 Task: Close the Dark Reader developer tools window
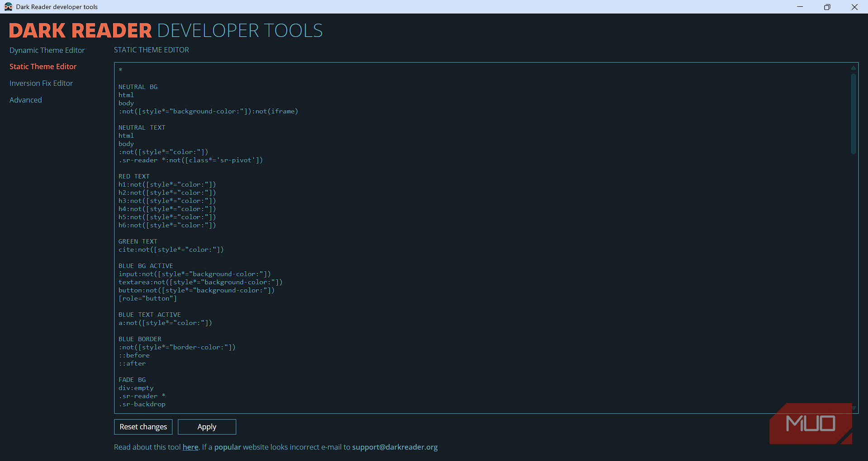point(854,7)
